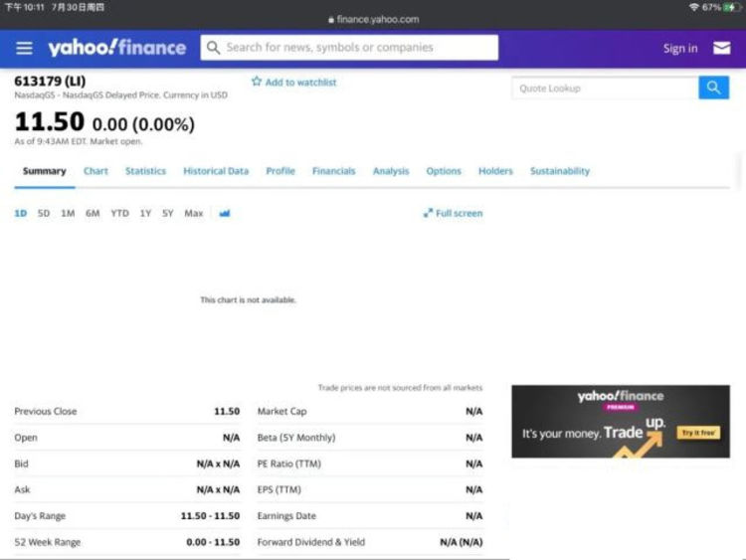Select the 1M chart range
Image resolution: width=746 pixels, height=560 pixels.
[68, 213]
